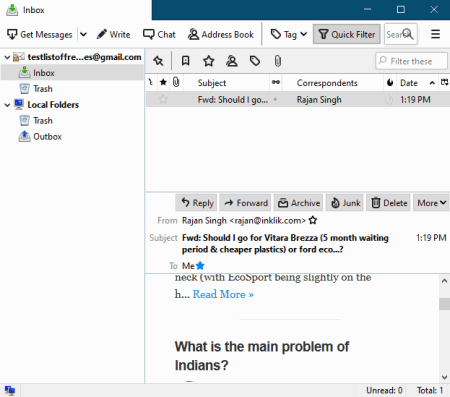Open the Tag dropdown menu

click(x=289, y=34)
